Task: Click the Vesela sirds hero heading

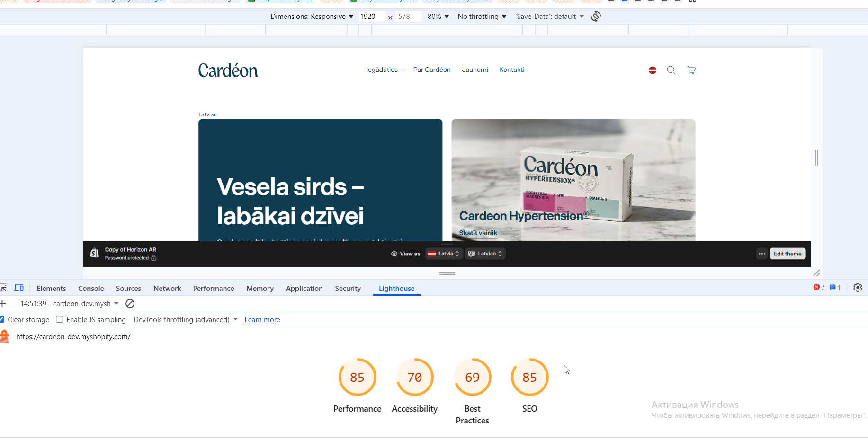Action: [x=291, y=201]
